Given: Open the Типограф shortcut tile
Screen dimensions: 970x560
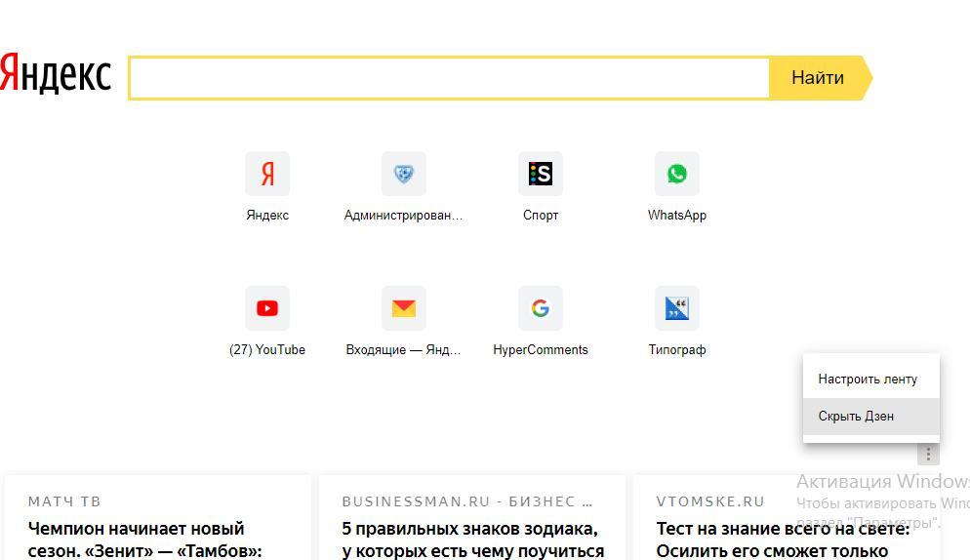Looking at the screenshot, I should click(x=677, y=308).
